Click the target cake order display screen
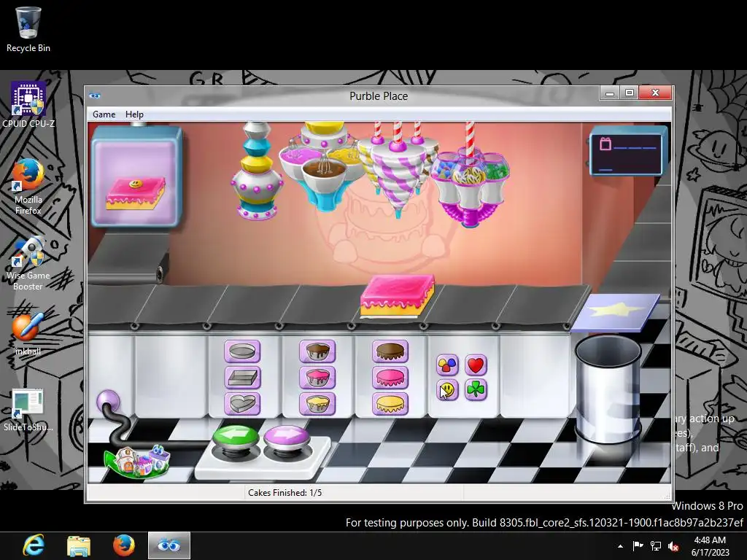747x560 pixels. click(136, 176)
